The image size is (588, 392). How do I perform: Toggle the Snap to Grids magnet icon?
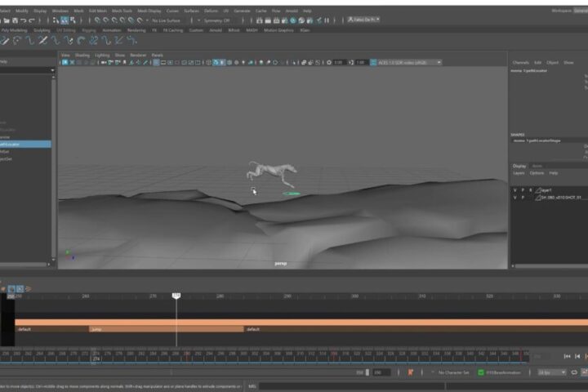pyautogui.click(x=97, y=20)
